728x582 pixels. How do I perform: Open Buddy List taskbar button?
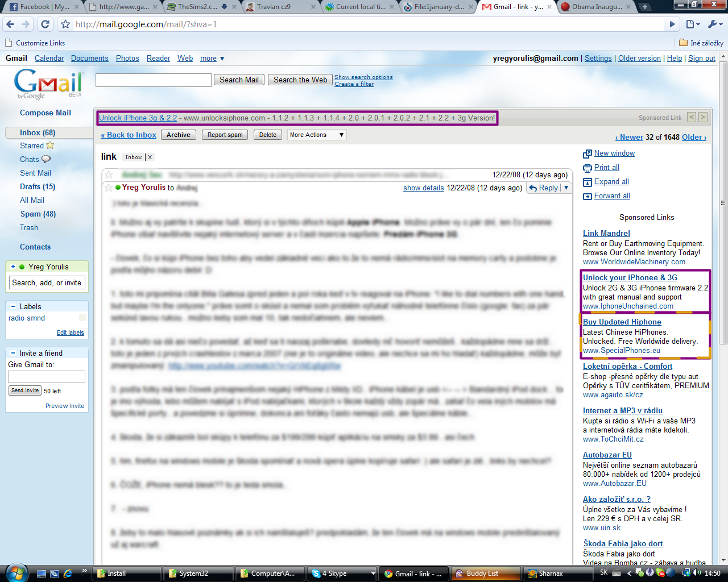click(x=486, y=573)
